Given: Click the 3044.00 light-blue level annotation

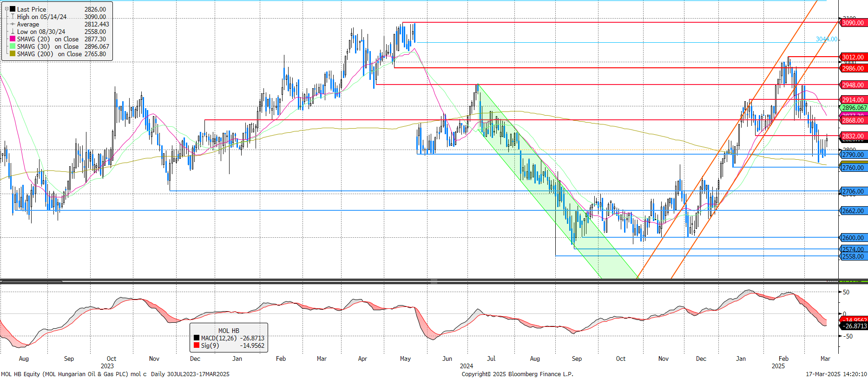Looking at the screenshot, I should pos(827,39).
